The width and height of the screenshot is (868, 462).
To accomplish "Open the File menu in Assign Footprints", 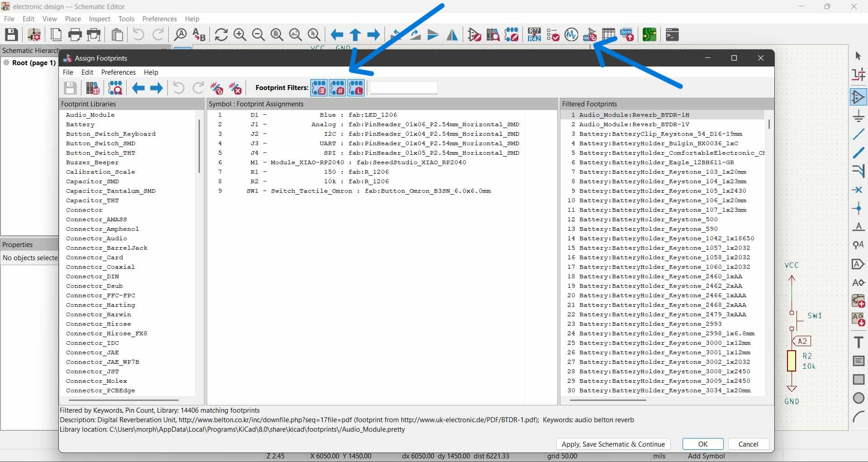I will [x=68, y=72].
